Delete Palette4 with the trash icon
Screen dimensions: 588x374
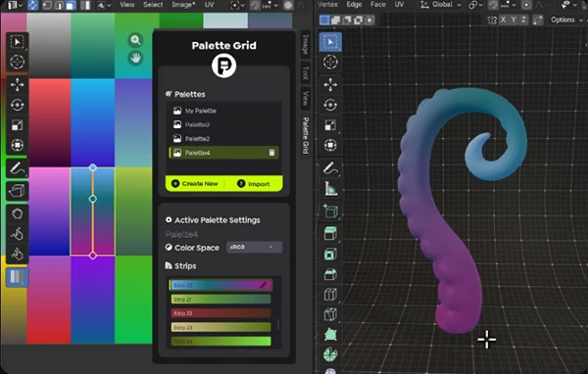pyautogui.click(x=271, y=153)
